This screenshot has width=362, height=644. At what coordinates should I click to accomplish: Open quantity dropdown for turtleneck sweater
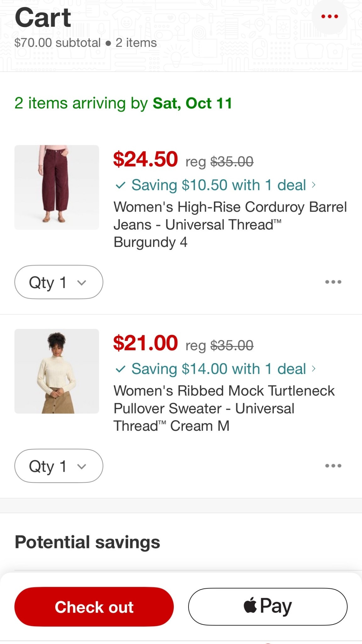click(58, 466)
